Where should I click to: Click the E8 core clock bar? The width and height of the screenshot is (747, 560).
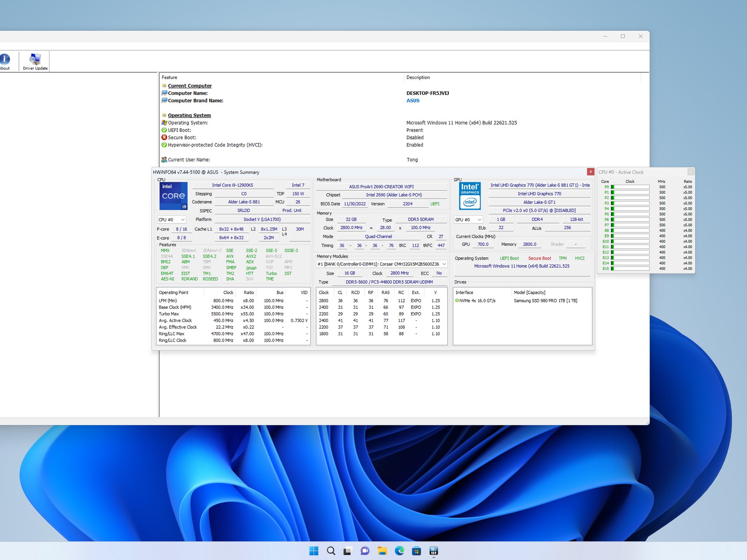point(631,230)
